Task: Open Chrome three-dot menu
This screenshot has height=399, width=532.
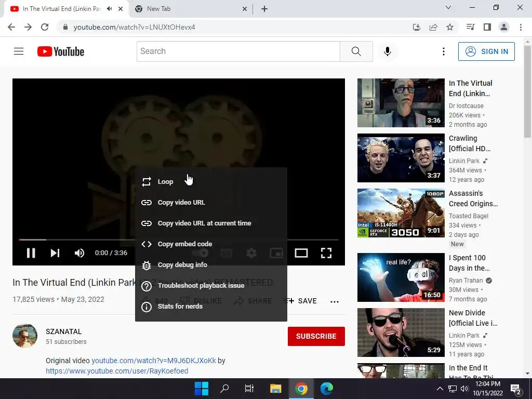Action: pyautogui.click(x=521, y=27)
